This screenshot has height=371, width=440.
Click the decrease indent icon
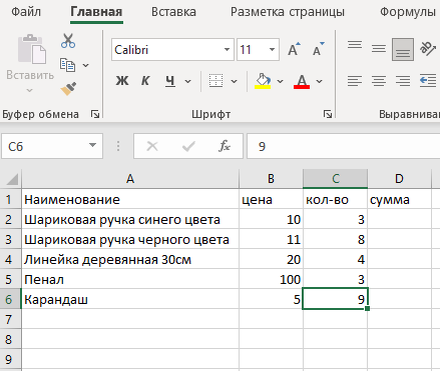428,81
